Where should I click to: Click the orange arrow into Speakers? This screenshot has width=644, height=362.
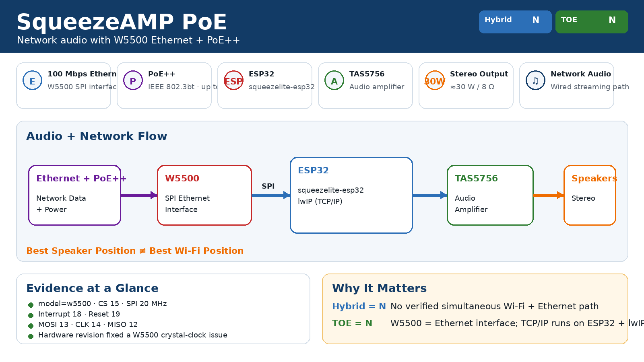pyautogui.click(x=549, y=195)
